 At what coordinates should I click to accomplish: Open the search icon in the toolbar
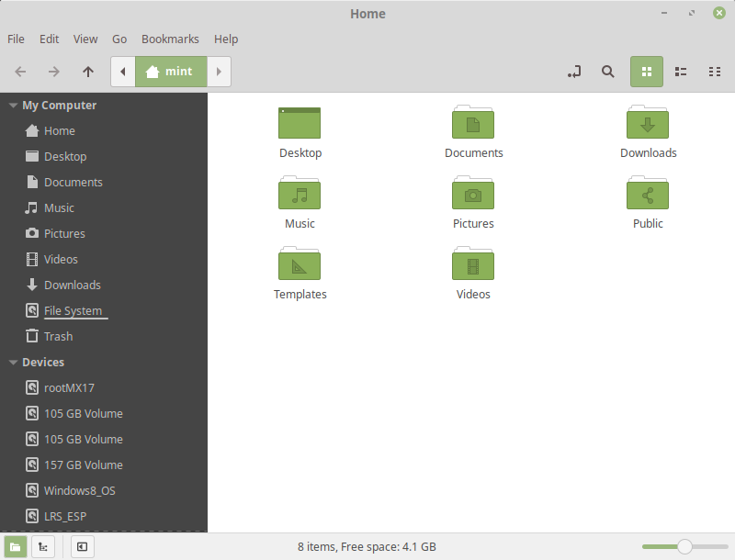coord(607,72)
